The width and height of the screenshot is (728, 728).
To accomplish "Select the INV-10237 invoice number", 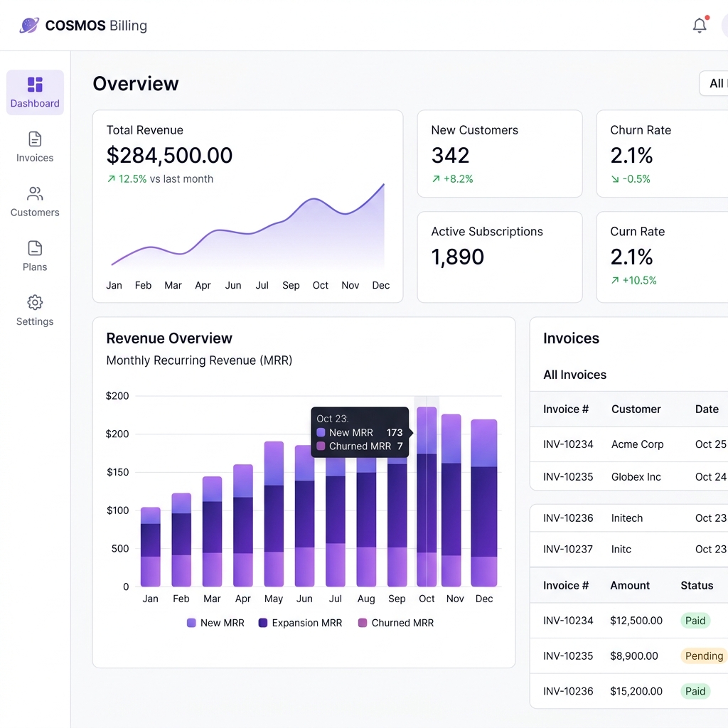I will click(568, 550).
